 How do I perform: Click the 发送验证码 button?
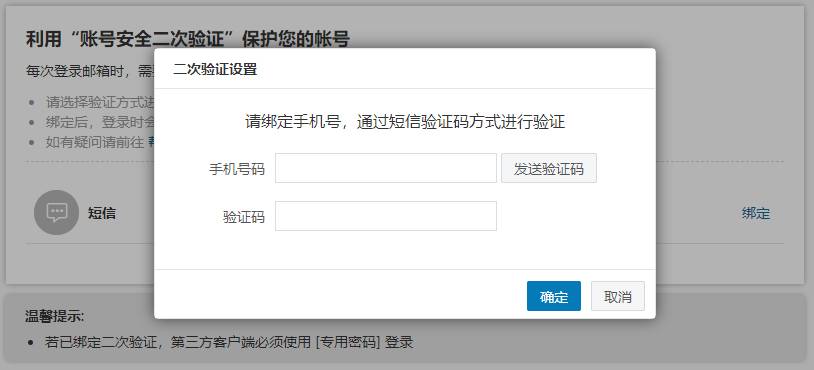click(549, 168)
